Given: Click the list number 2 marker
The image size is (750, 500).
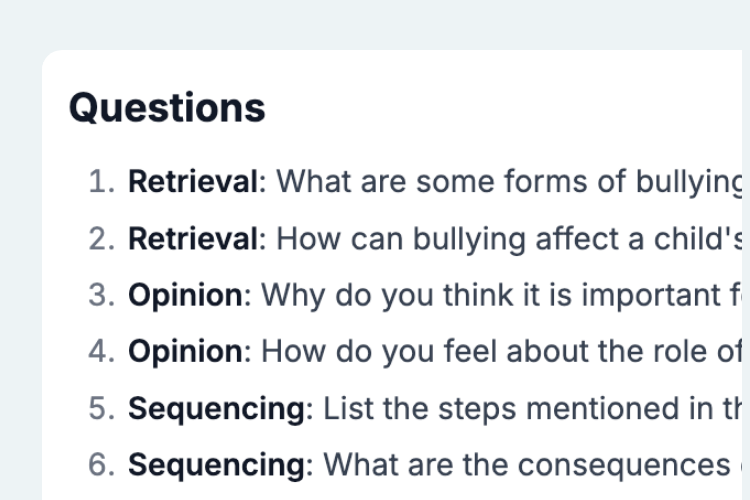Looking at the screenshot, I should click(102, 238).
